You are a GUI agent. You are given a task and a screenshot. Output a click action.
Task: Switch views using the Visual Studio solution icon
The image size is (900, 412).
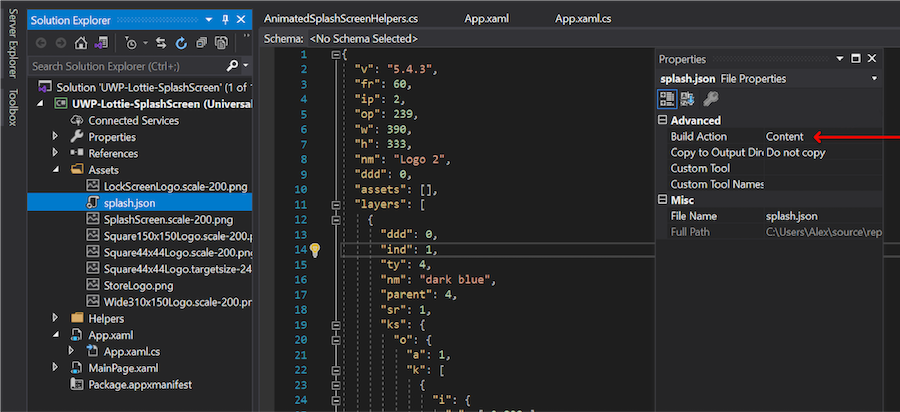coord(100,43)
